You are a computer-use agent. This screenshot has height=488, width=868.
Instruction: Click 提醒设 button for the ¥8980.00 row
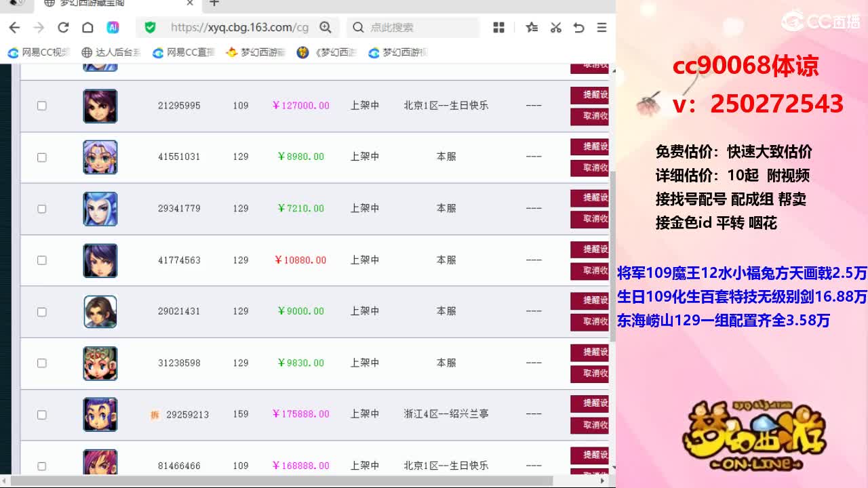[589, 146]
